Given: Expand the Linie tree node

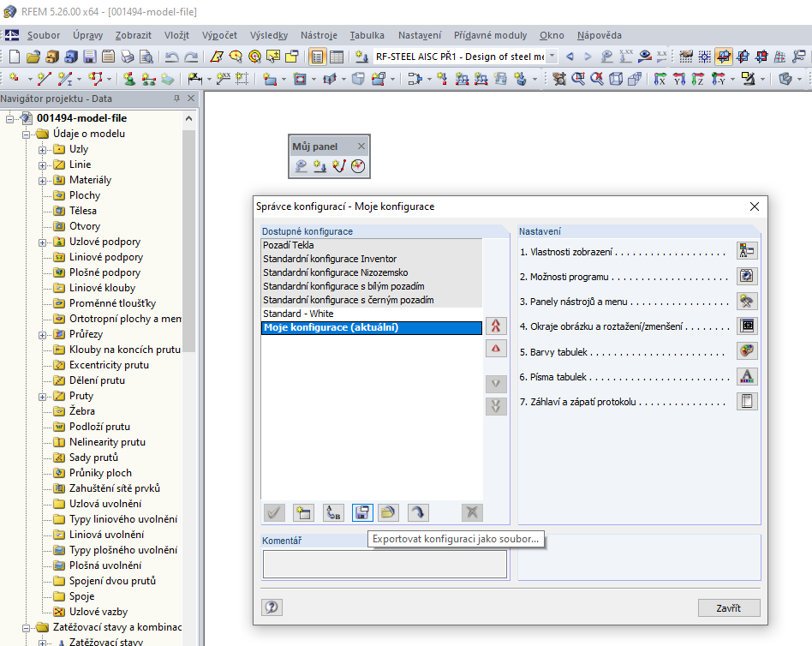Looking at the screenshot, I should (43, 165).
